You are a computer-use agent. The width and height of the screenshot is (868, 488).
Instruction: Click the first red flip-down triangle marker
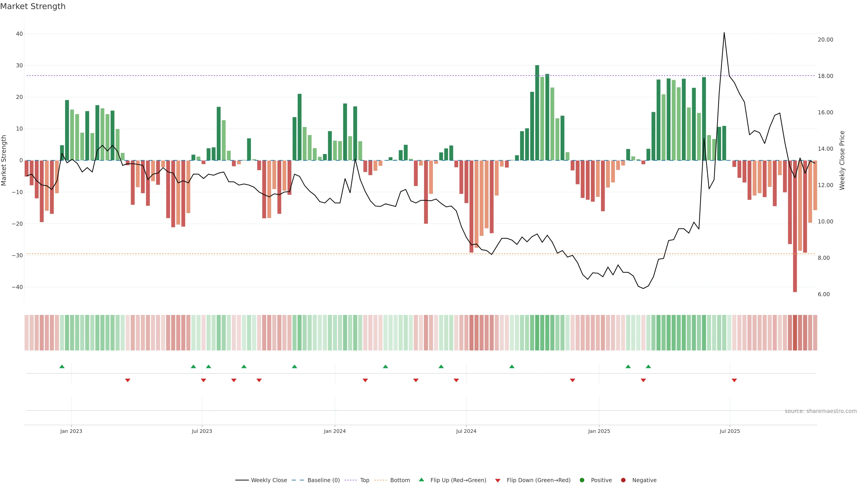pos(128,380)
